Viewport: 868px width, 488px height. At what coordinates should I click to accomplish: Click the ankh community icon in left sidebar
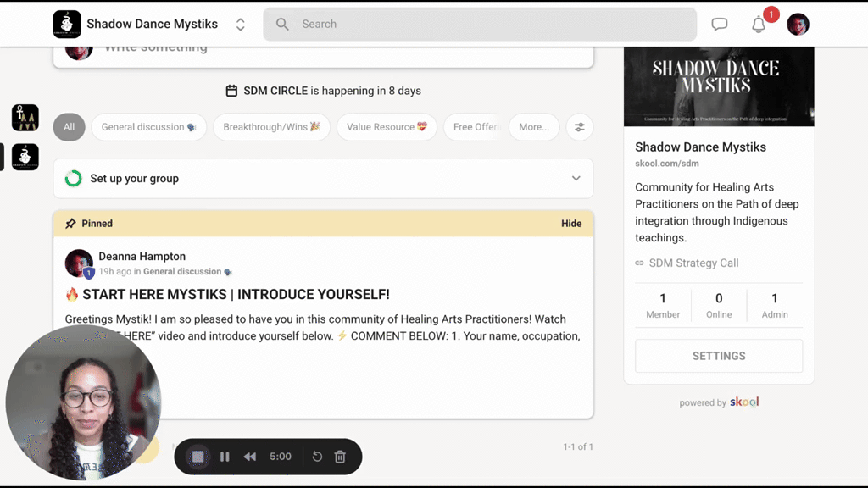coord(25,117)
